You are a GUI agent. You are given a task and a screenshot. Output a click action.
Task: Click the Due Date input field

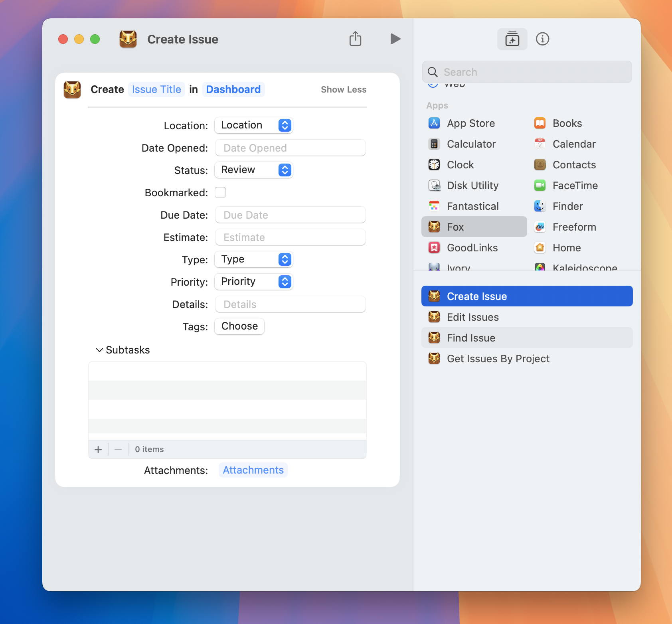coord(290,215)
